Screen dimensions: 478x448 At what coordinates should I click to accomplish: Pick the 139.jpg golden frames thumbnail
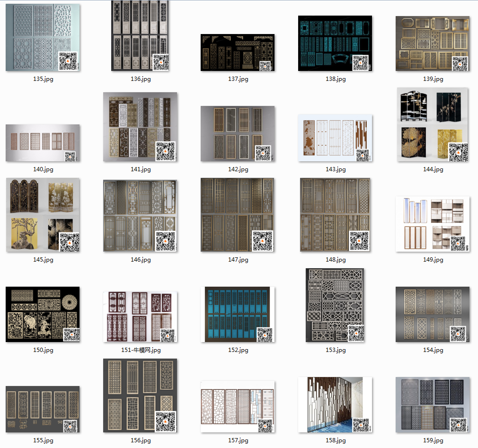(x=433, y=44)
